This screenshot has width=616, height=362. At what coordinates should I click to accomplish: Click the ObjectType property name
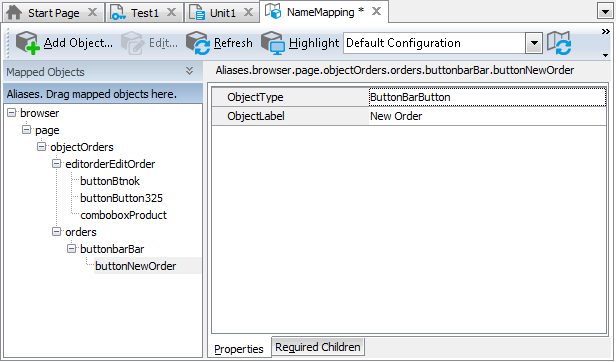coord(255,97)
